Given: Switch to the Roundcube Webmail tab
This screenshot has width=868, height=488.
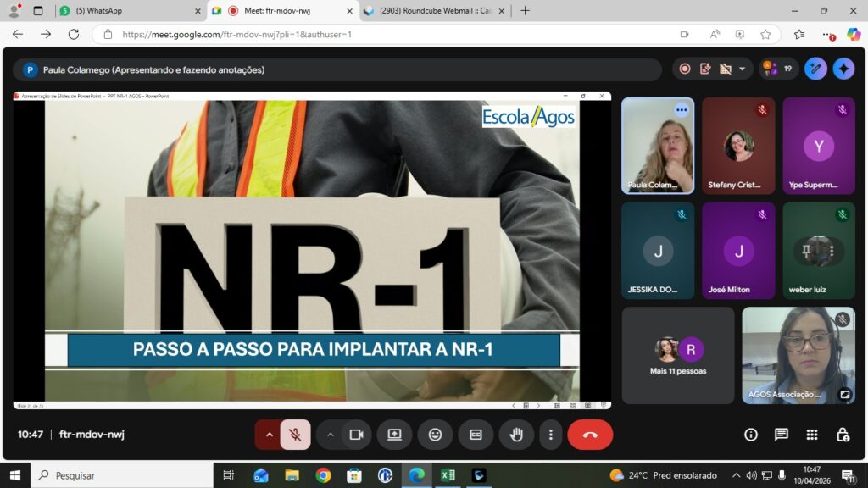Looking at the screenshot, I should pyautogui.click(x=432, y=11).
